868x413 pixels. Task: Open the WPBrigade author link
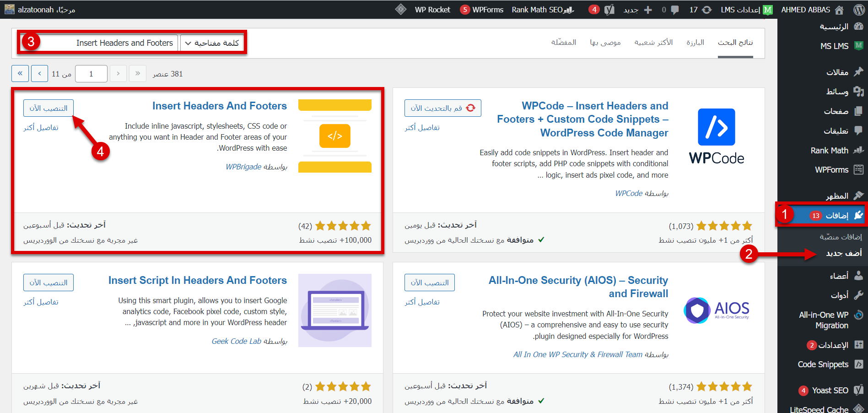pyautogui.click(x=243, y=167)
